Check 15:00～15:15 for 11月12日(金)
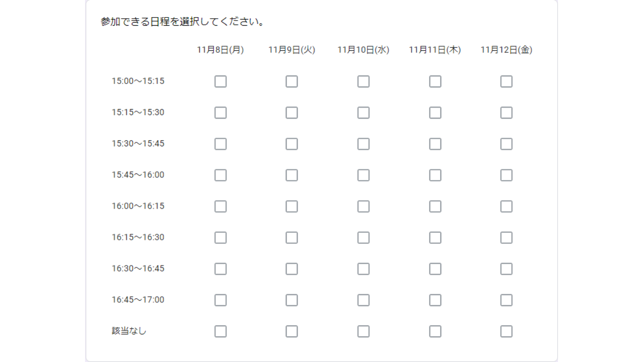644x362 pixels. coord(506,81)
